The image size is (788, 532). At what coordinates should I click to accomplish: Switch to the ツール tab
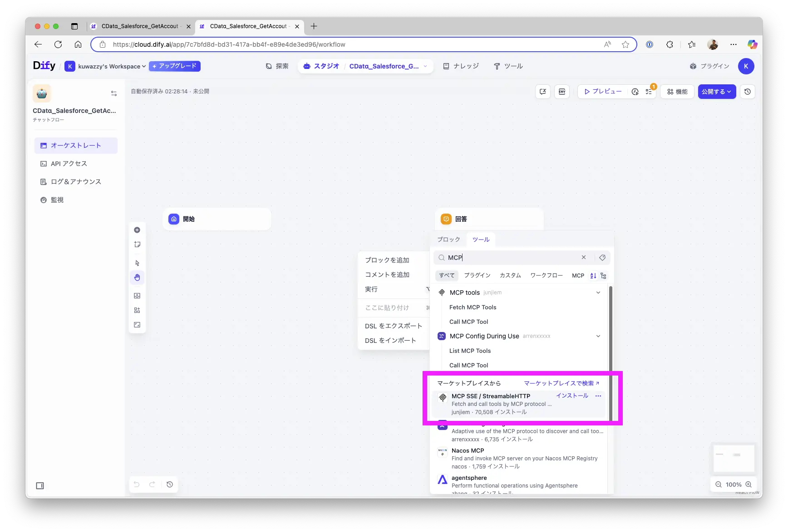click(x=481, y=239)
